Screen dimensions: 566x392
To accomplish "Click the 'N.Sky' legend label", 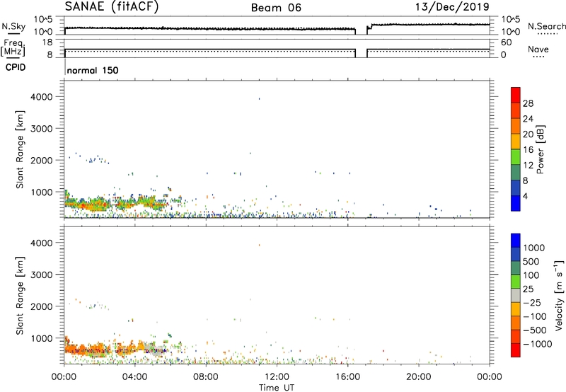I will tap(13, 26).
